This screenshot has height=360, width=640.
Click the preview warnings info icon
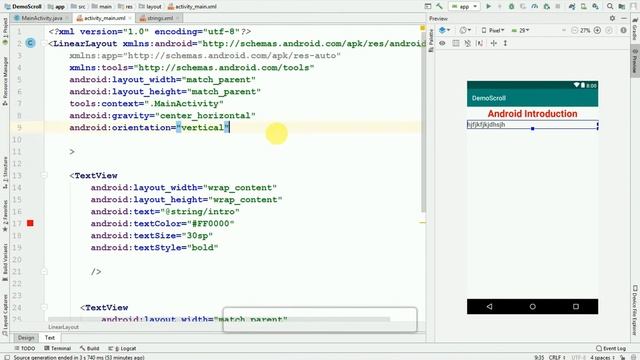click(623, 30)
